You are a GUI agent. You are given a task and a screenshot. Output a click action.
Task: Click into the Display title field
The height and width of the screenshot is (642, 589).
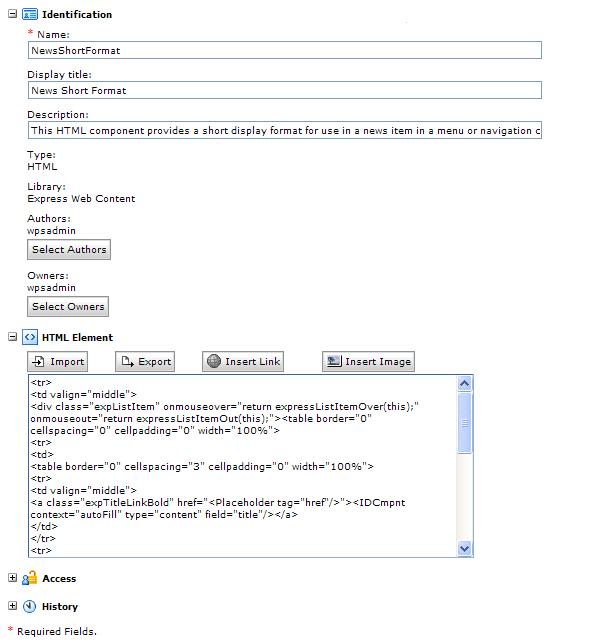click(285, 90)
